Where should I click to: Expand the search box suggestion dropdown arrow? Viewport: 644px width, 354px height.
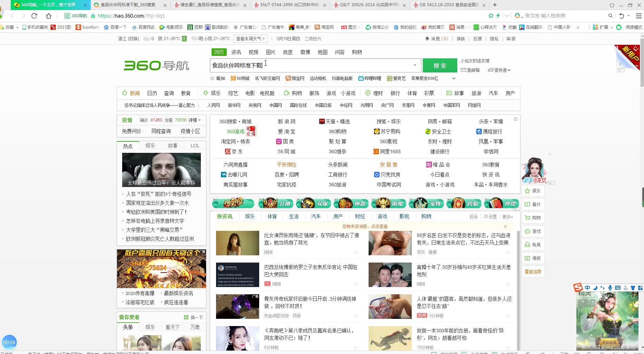415,65
